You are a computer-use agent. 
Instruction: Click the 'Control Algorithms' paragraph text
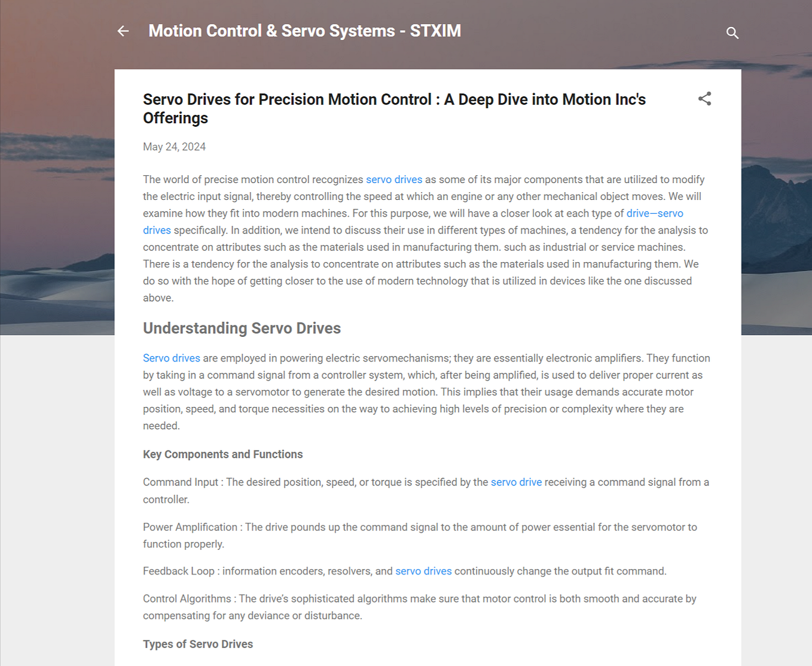[x=420, y=607]
